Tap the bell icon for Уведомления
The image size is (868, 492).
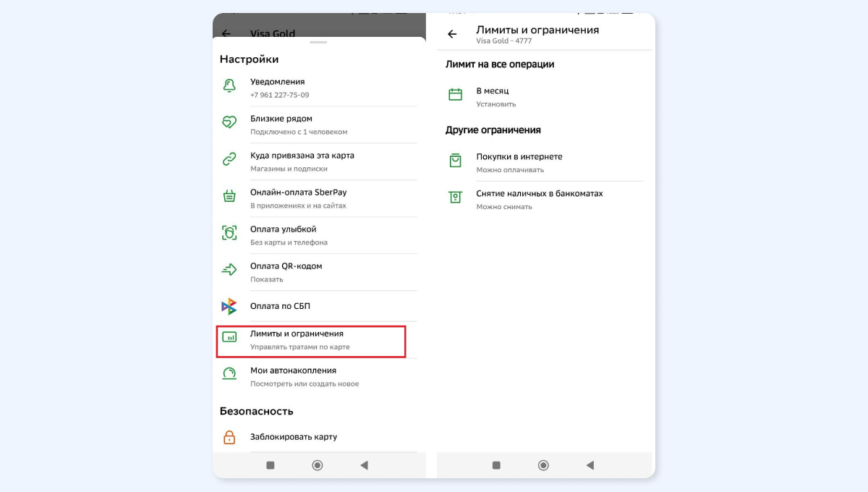229,86
